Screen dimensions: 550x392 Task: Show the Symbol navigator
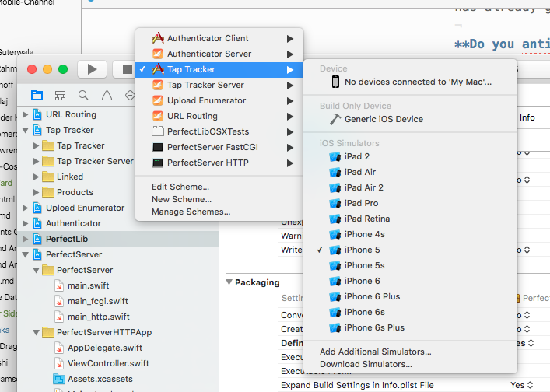(60, 96)
